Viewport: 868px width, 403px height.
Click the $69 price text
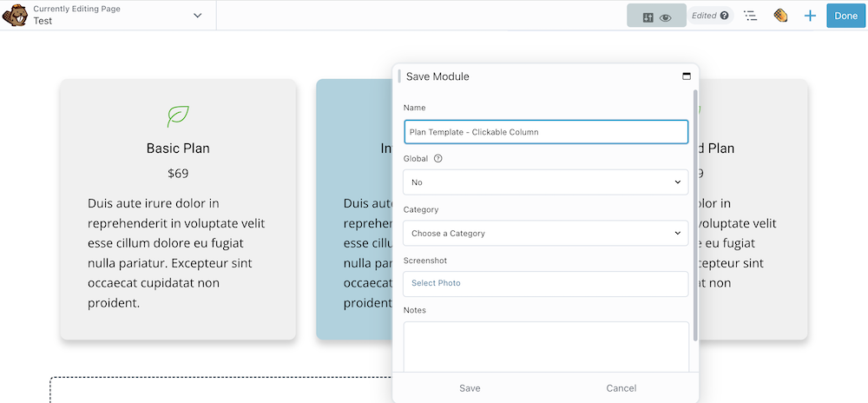click(178, 174)
